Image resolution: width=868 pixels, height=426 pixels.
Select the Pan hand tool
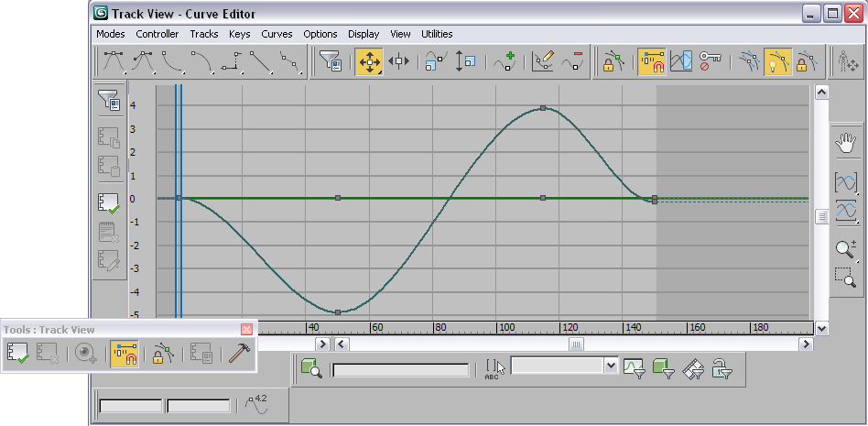pyautogui.click(x=846, y=143)
